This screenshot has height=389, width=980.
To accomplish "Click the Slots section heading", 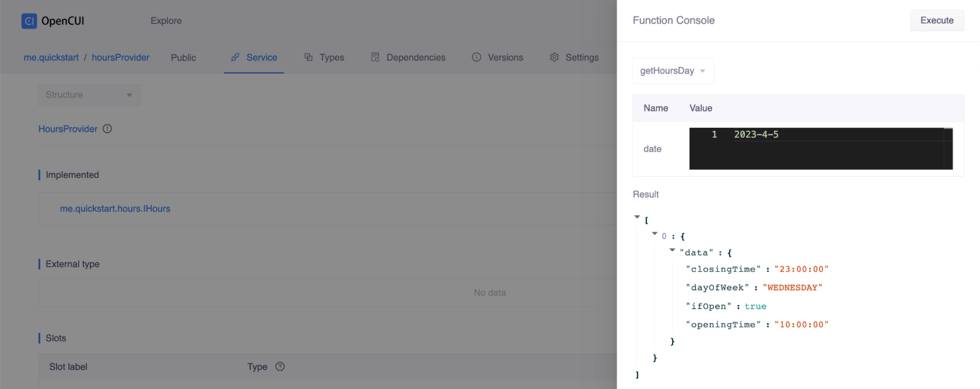I will (x=56, y=338).
